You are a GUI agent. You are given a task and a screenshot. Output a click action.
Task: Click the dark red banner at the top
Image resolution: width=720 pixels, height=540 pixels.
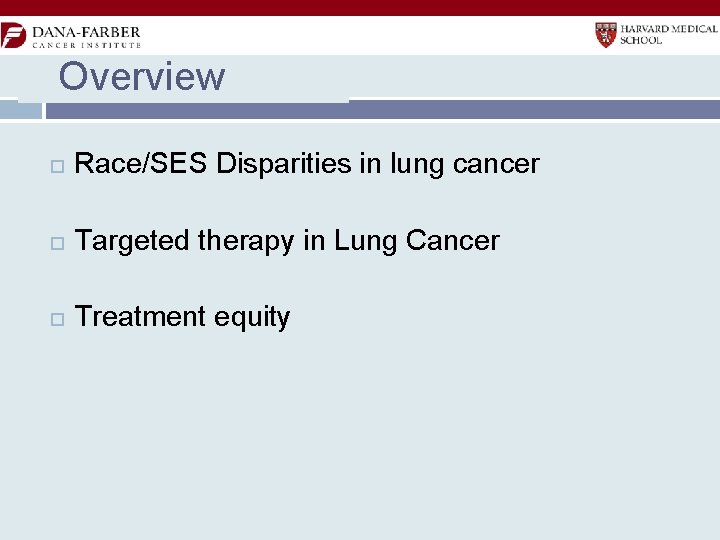tap(360, 7)
